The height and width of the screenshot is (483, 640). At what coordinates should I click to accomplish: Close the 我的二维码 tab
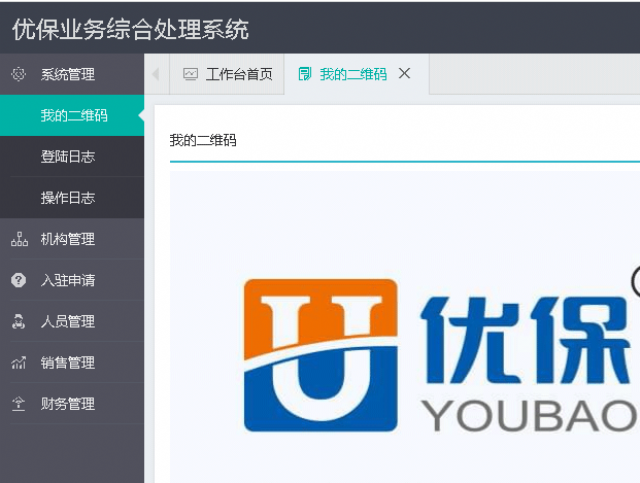tap(404, 73)
